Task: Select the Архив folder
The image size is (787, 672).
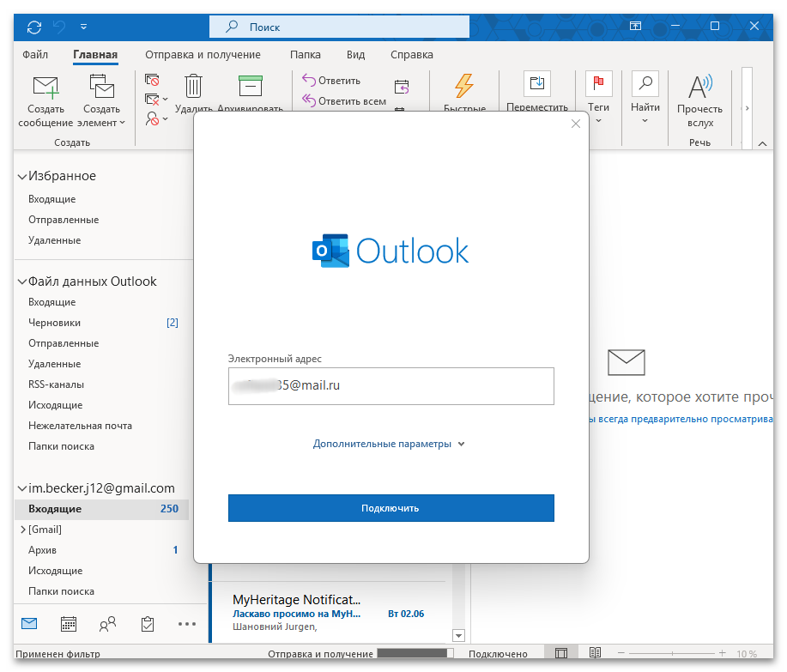Action: tap(42, 550)
